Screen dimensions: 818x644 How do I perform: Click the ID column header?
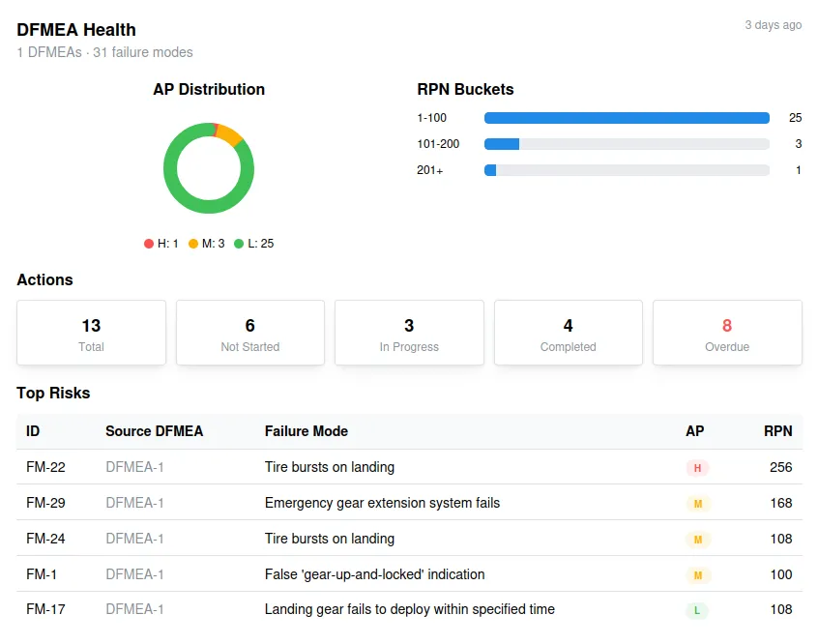coord(33,431)
